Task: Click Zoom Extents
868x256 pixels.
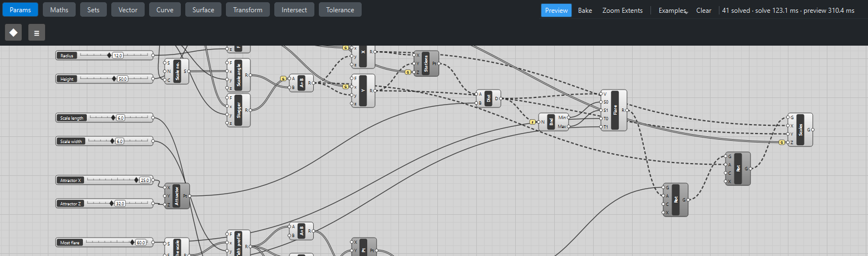Action: (x=622, y=10)
